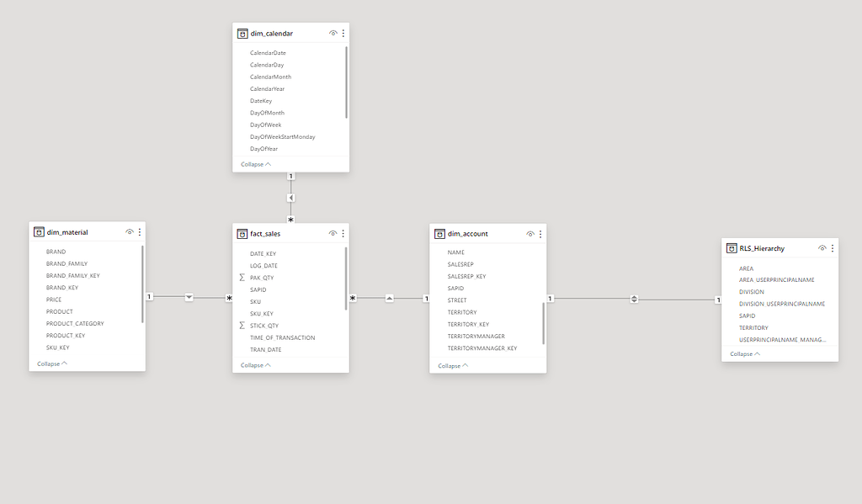Click the sigma icon beside STICK_QTY
Viewport: 862px width, 504px height.
243,325
